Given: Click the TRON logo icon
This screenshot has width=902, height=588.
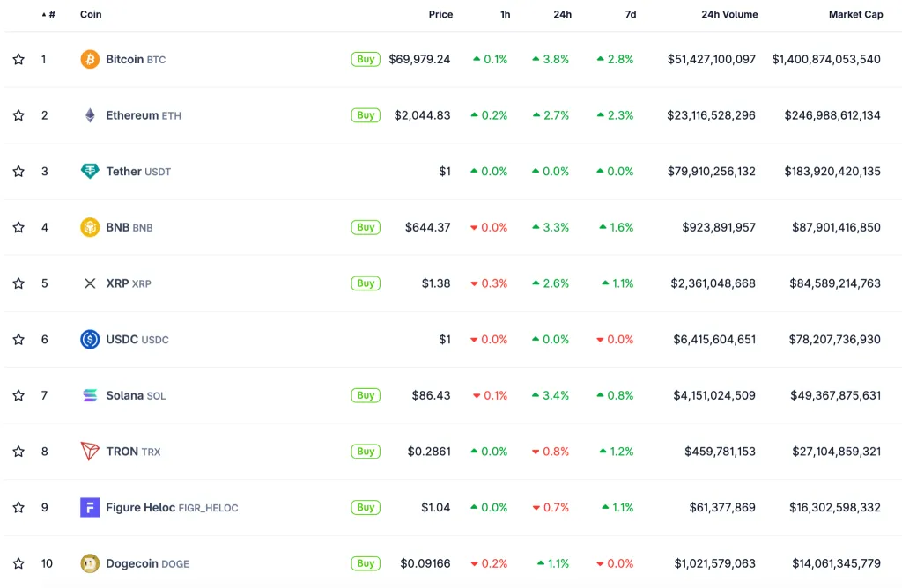Looking at the screenshot, I should (x=90, y=452).
